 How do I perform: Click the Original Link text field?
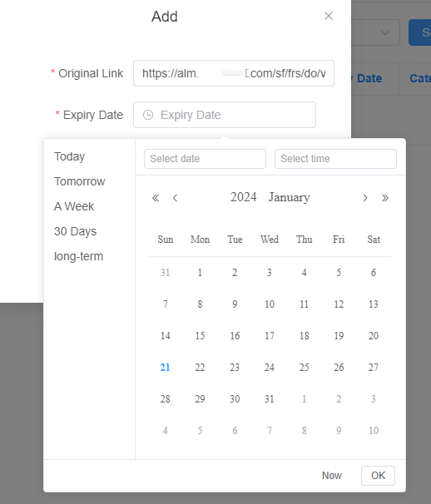point(234,73)
